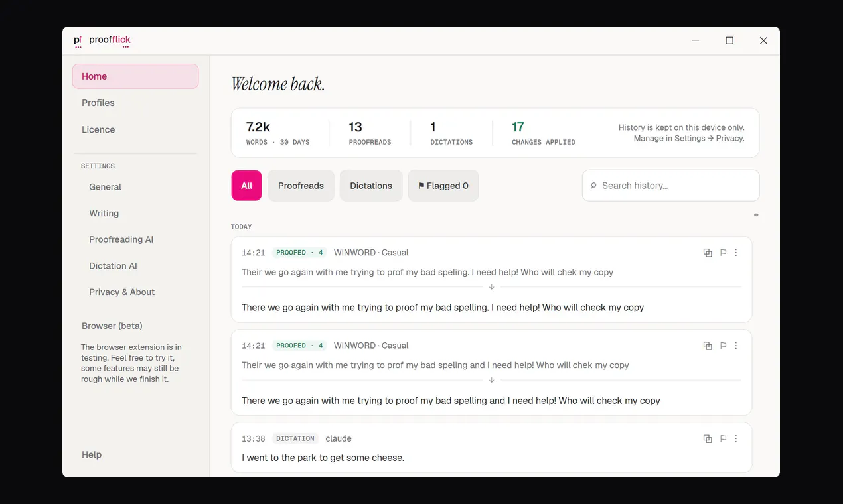Click the 13:38 timestamp
The image size is (843, 504).
tap(254, 439)
